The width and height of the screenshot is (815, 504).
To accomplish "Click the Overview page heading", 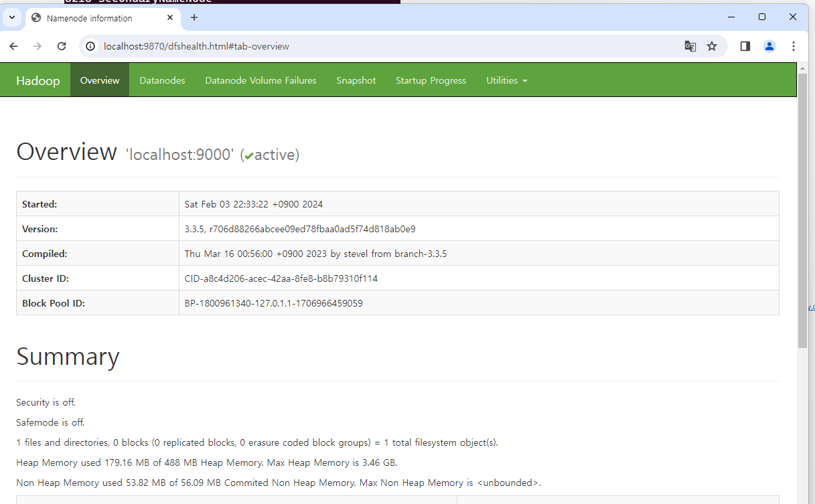I will click(x=66, y=152).
